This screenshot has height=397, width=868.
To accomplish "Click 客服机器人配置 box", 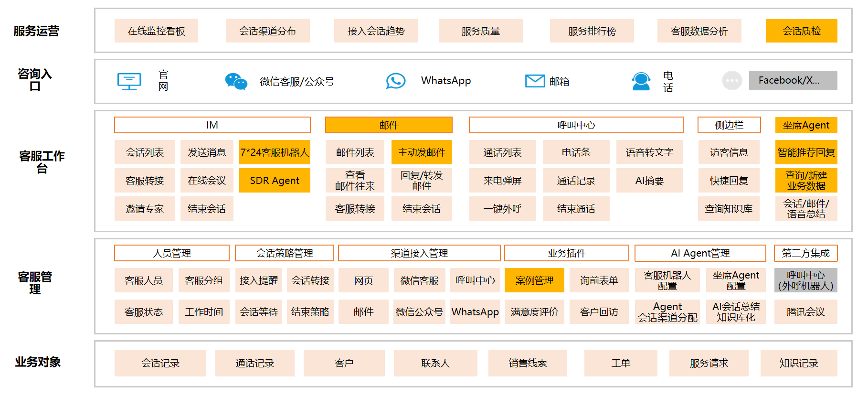I will pyautogui.click(x=667, y=280).
